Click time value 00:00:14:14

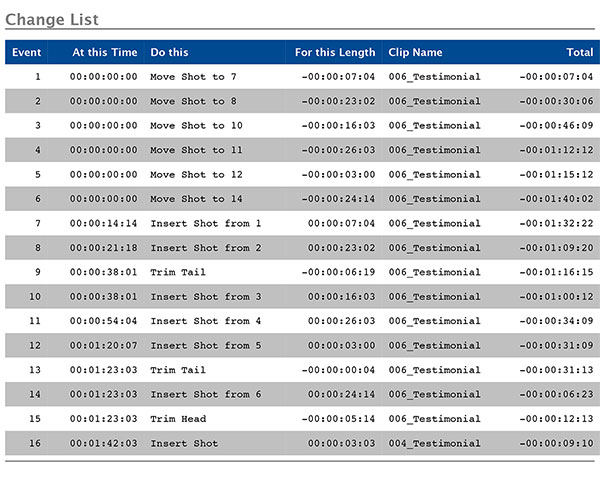point(103,223)
